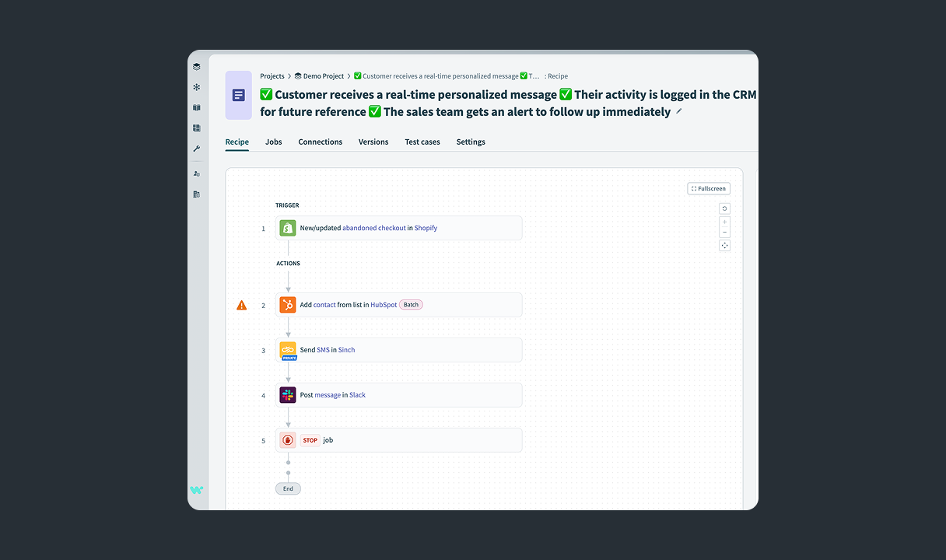
Task: Click the warning triangle beside step 2
Action: pos(242,305)
